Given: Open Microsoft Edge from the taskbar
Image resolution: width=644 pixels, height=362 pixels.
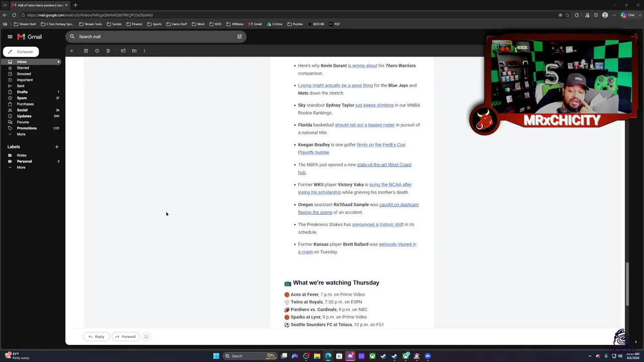Looking at the screenshot, I should [x=328, y=356].
